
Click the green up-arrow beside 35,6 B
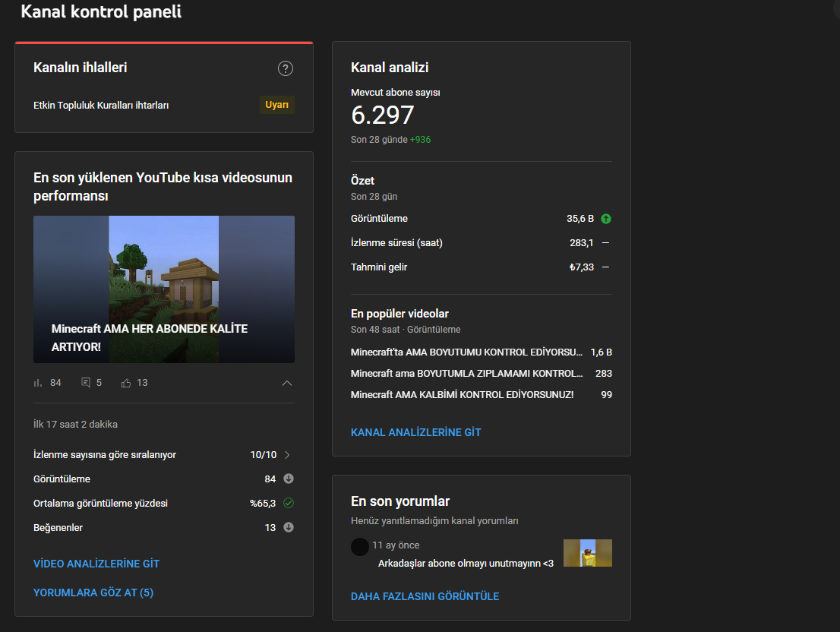[606, 219]
